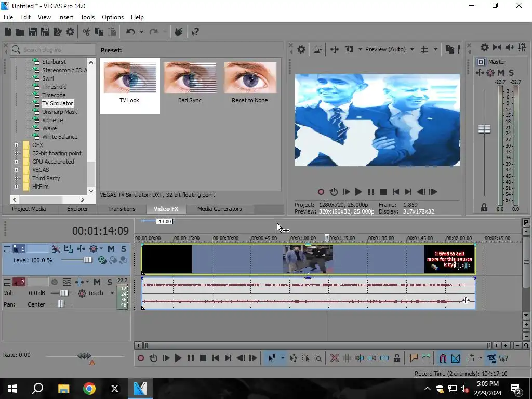Click the 00:01:30:00 timeline ruler mark
Image resolution: width=532 pixels, height=399 pixels.
381,238
